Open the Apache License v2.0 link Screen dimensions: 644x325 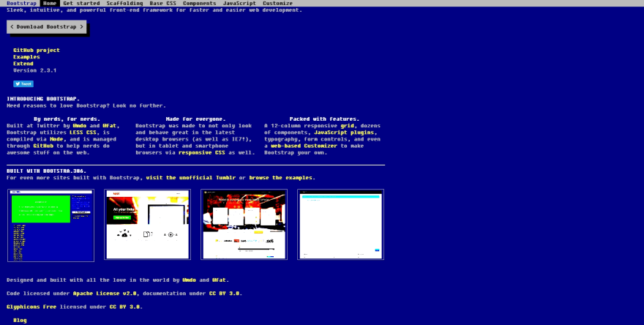[x=106, y=294]
